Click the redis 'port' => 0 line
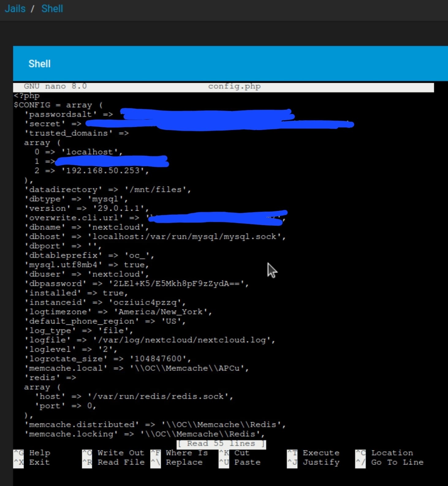448x486 pixels. point(66,406)
